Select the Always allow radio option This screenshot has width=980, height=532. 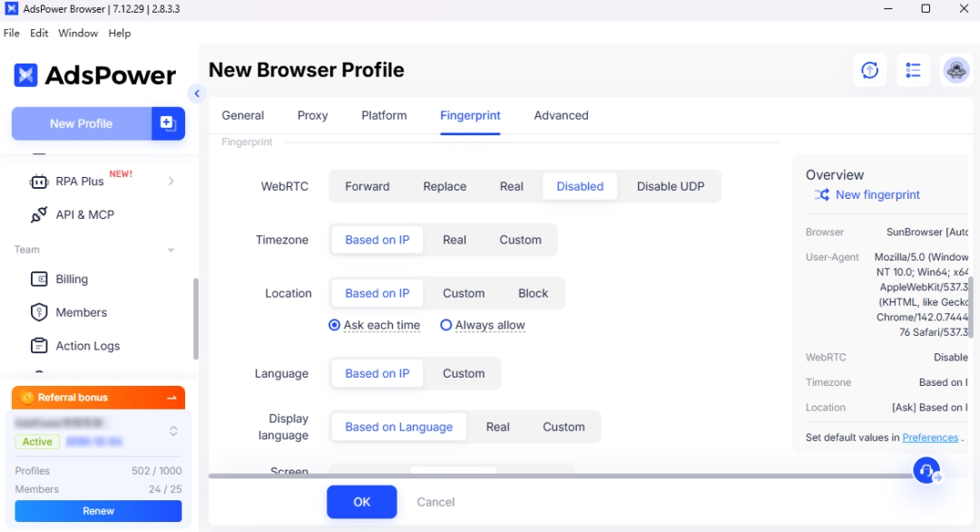[x=446, y=325]
